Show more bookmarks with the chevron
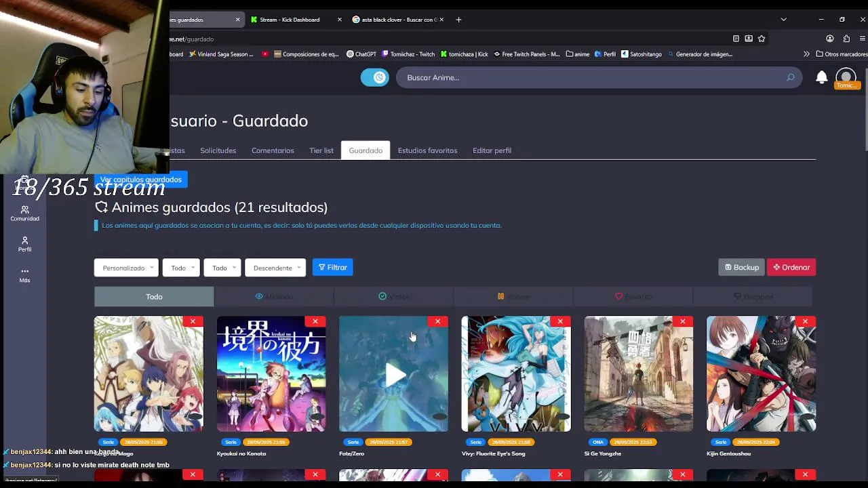This screenshot has height=488, width=868. pos(806,54)
